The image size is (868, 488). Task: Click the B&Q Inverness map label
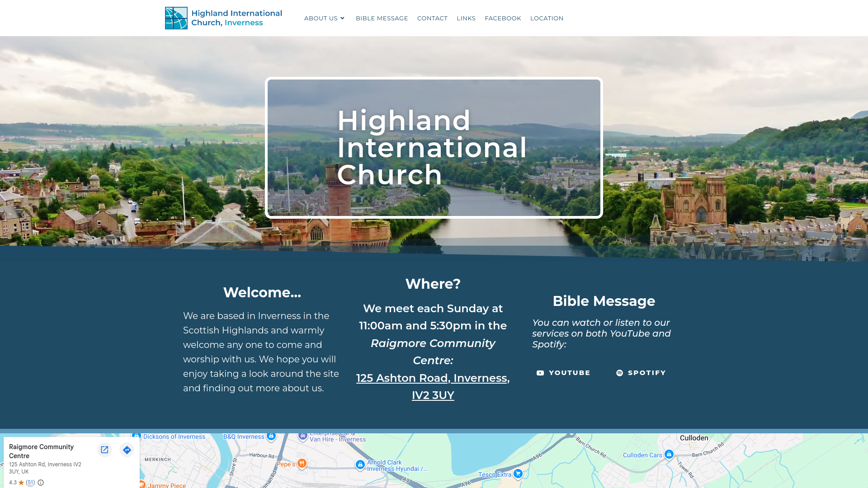(244, 436)
